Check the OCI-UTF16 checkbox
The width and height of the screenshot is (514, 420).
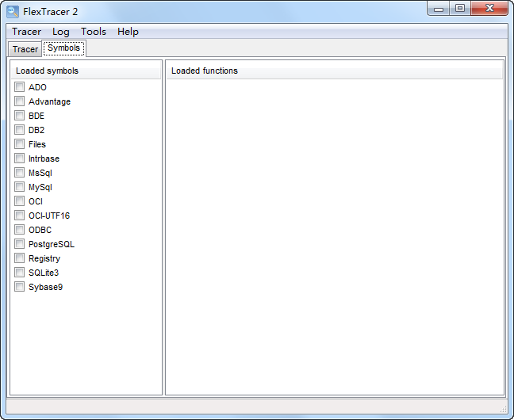19,216
